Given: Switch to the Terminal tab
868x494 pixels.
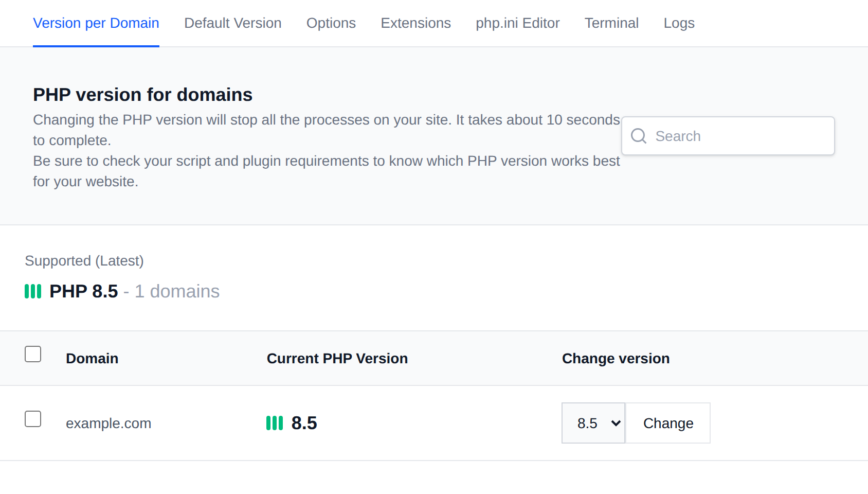Looking at the screenshot, I should (x=611, y=23).
